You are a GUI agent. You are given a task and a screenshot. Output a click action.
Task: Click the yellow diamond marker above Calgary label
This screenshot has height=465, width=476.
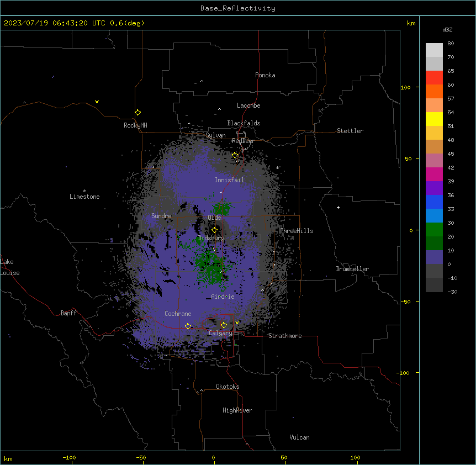(x=224, y=325)
